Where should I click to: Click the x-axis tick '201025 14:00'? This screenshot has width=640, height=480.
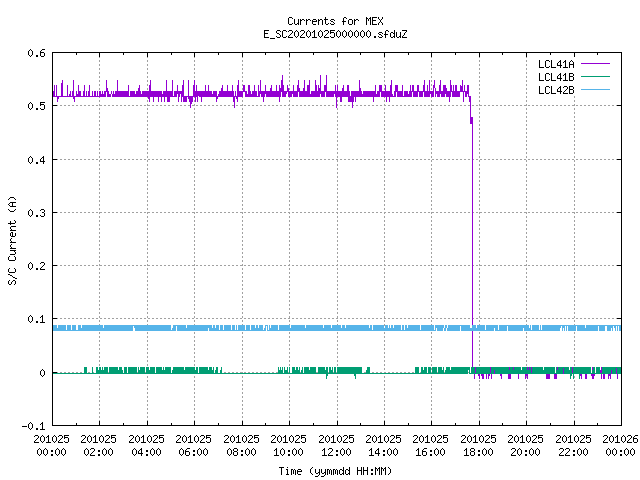click(x=383, y=445)
